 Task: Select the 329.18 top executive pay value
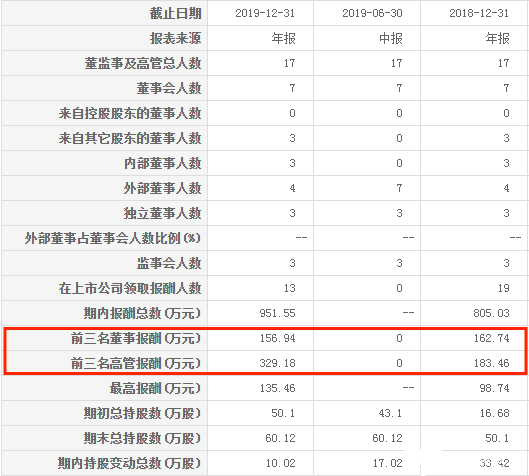[x=277, y=363]
